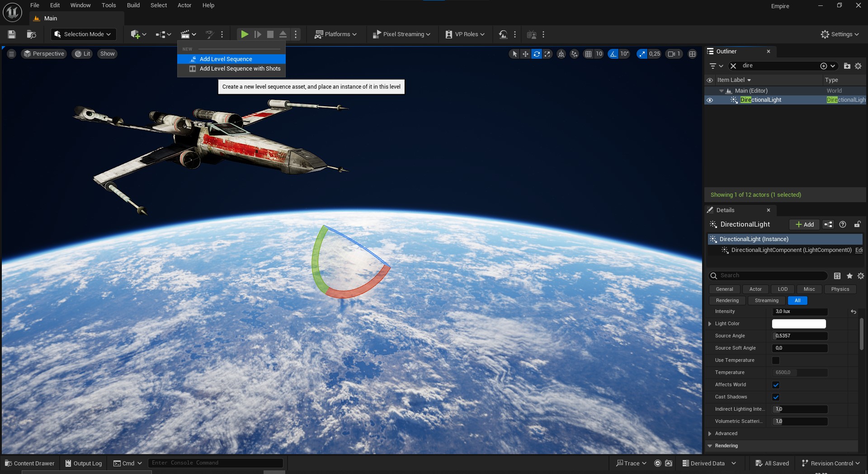The height and width of the screenshot is (474, 868).
Task: Open the Details Blueprint/Add Script icon
Action: point(828,224)
